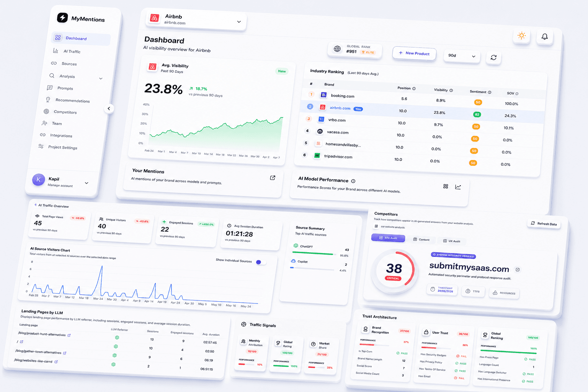
Task: Click the Team sidebar icon
Action: pyautogui.click(x=45, y=123)
